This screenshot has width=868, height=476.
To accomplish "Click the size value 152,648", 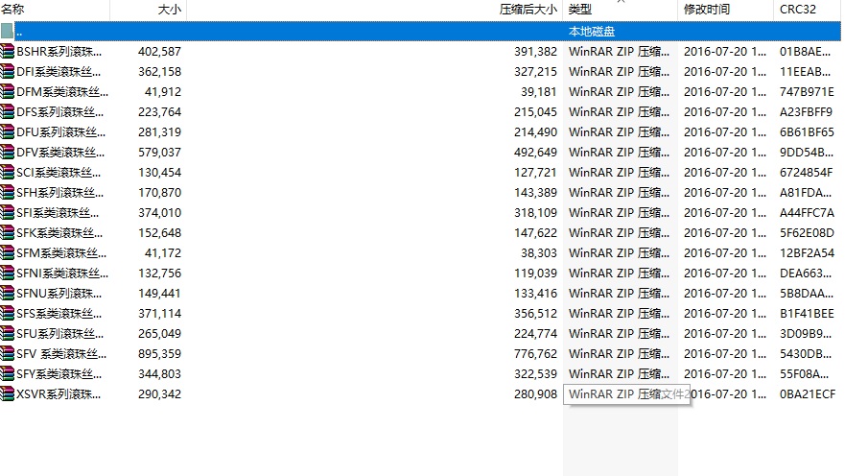I will (159, 233).
